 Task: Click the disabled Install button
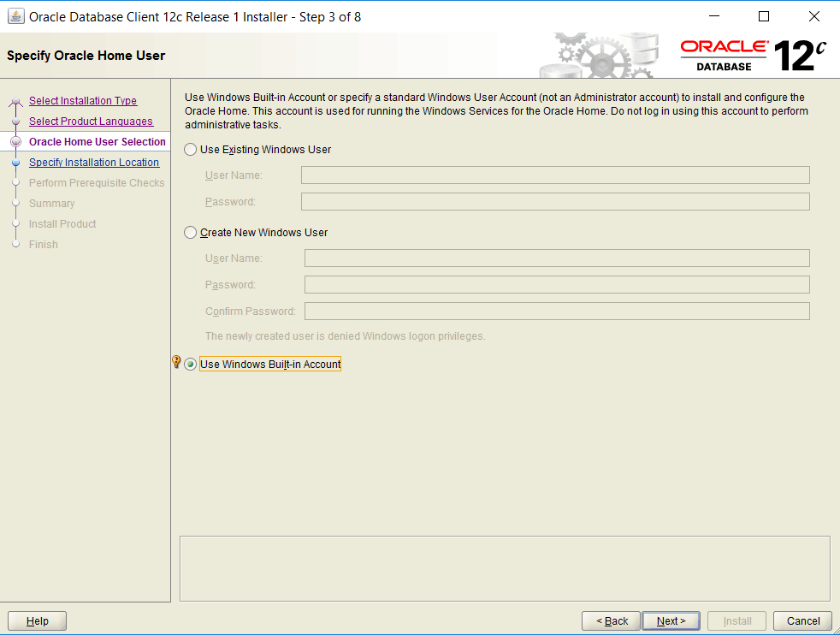(737, 621)
